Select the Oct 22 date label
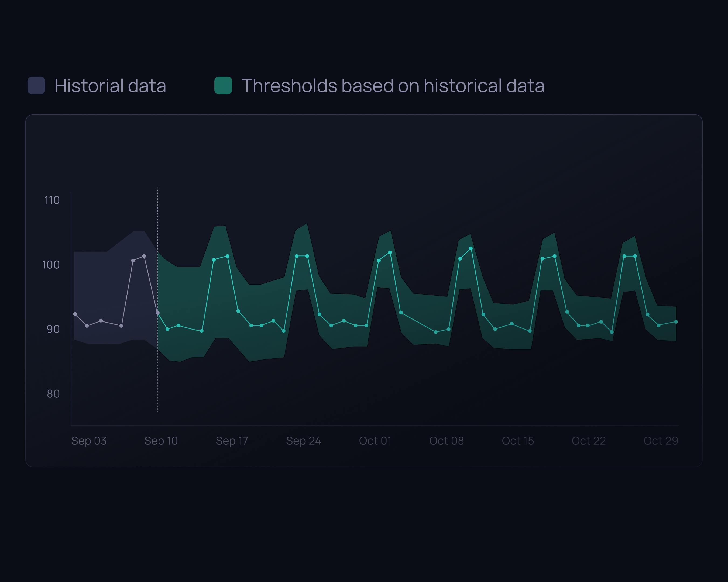728x582 pixels. pyautogui.click(x=589, y=441)
